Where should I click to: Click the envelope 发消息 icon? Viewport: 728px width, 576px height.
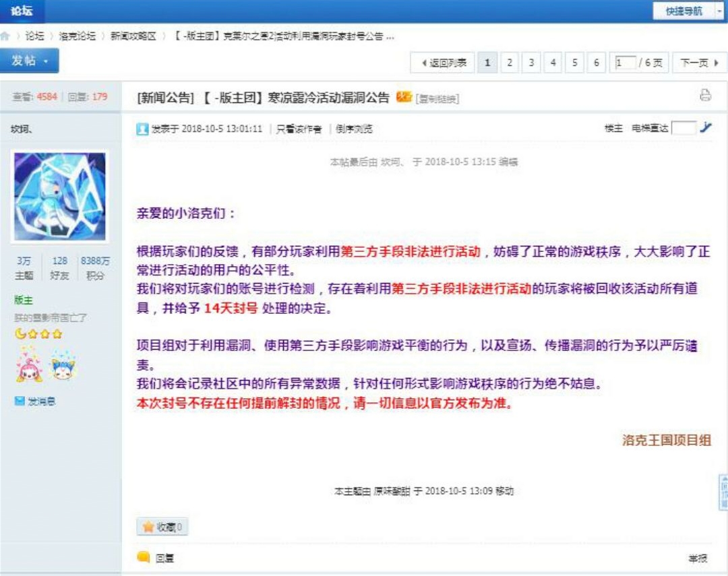tap(20, 401)
